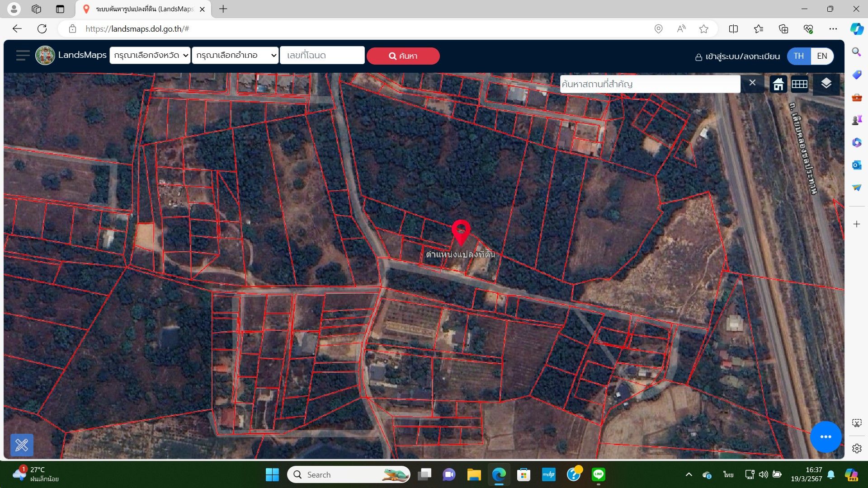Open File Explorer from taskbar

[474, 474]
